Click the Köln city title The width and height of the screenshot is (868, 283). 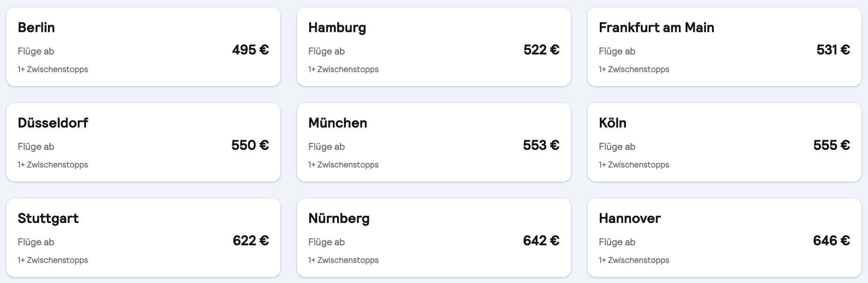pos(612,123)
